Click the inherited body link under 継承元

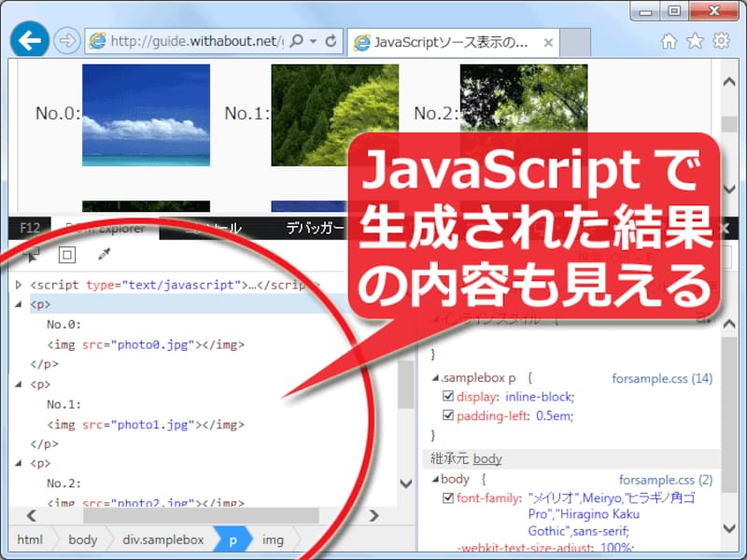(x=489, y=457)
